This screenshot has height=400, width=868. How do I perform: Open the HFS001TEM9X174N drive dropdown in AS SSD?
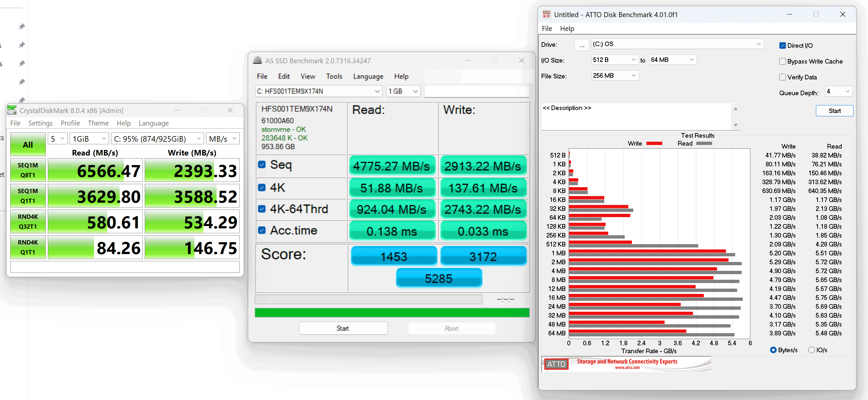pos(318,91)
